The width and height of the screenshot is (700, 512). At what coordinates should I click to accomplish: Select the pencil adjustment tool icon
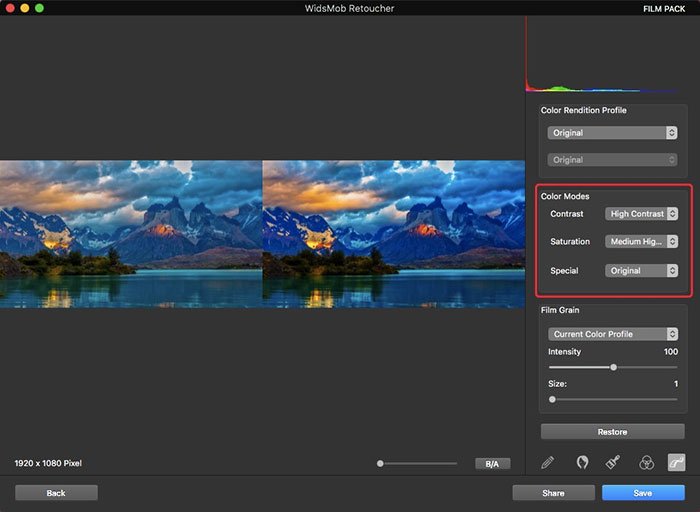coord(548,462)
